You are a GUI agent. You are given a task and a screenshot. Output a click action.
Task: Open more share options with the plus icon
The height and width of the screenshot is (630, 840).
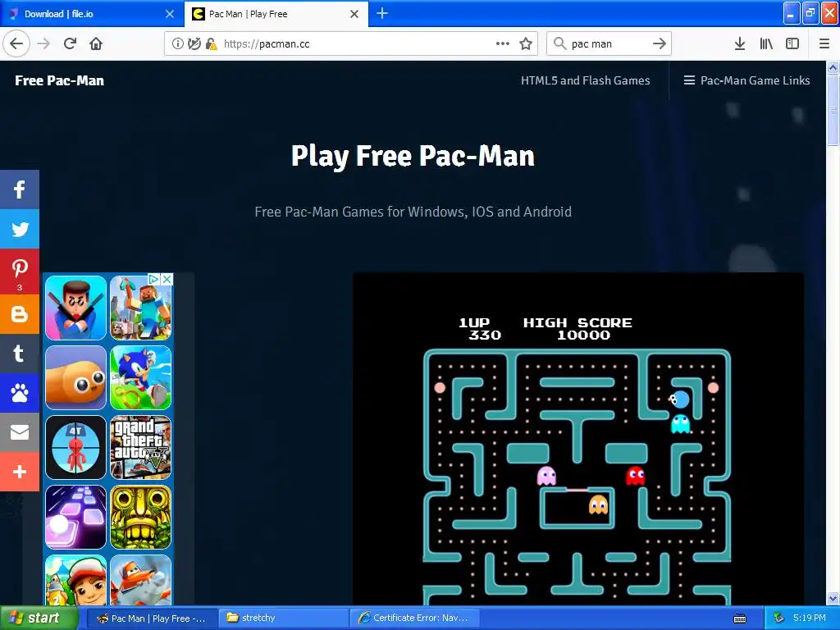pos(20,472)
